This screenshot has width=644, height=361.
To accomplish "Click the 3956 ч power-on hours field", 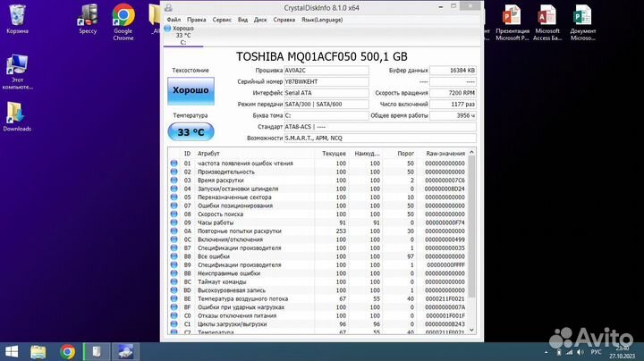I will [453, 115].
